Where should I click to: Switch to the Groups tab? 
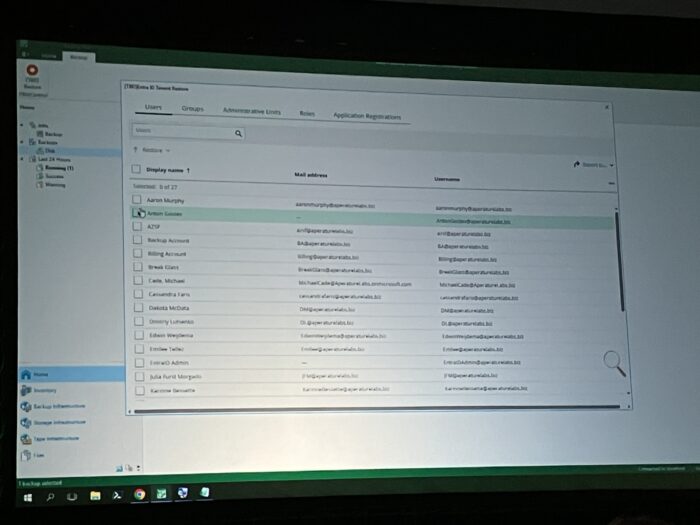192,108
